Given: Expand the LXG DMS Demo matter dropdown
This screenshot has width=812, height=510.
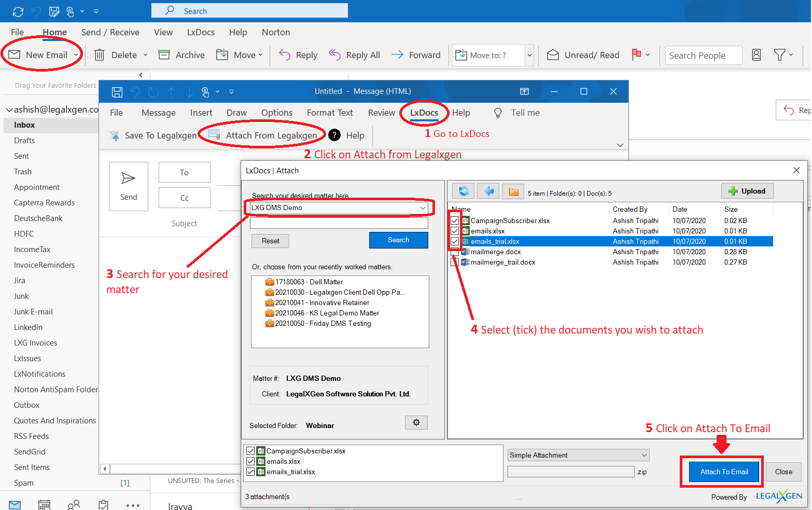Looking at the screenshot, I should pyautogui.click(x=423, y=208).
